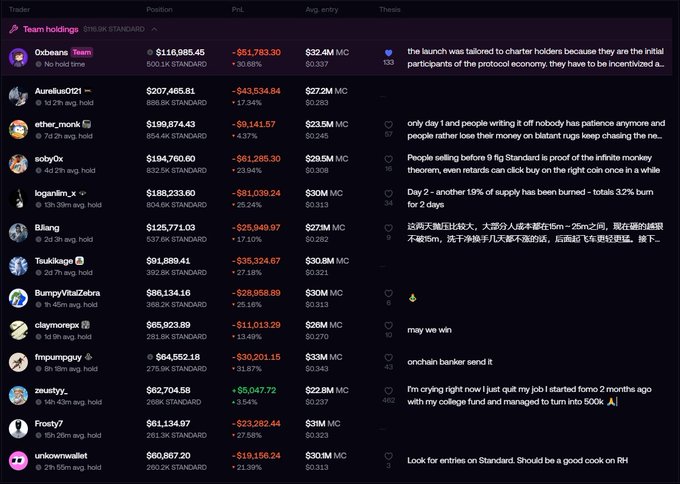Like BumpyVitalZebra thesis heart
680x484 pixels.
click(389, 294)
